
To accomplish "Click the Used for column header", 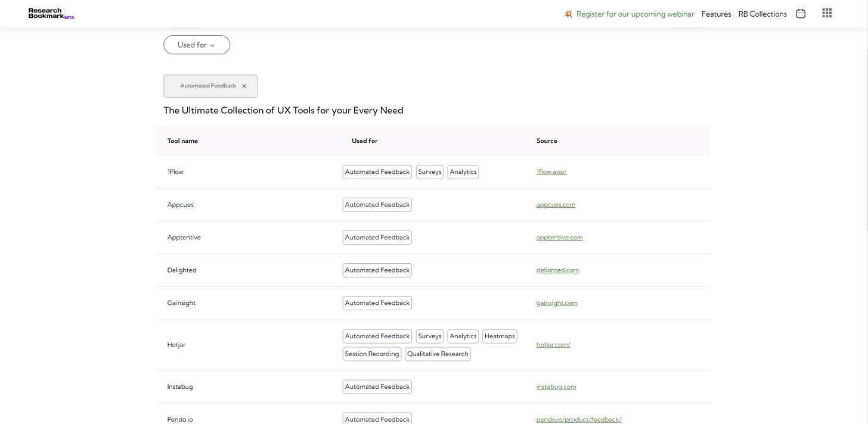I will point(365,141).
